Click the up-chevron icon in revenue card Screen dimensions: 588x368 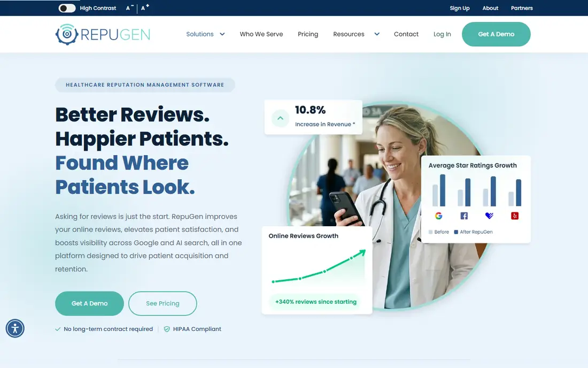(x=280, y=118)
